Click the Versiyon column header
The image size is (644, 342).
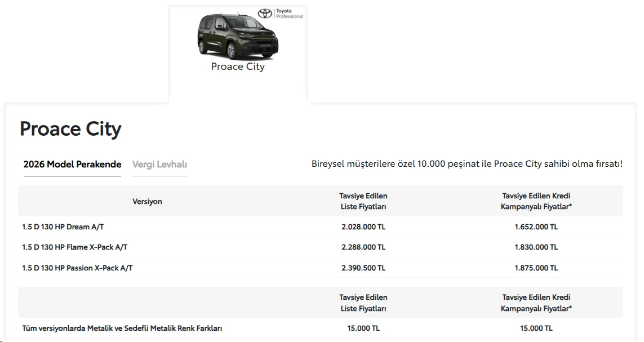147,202
